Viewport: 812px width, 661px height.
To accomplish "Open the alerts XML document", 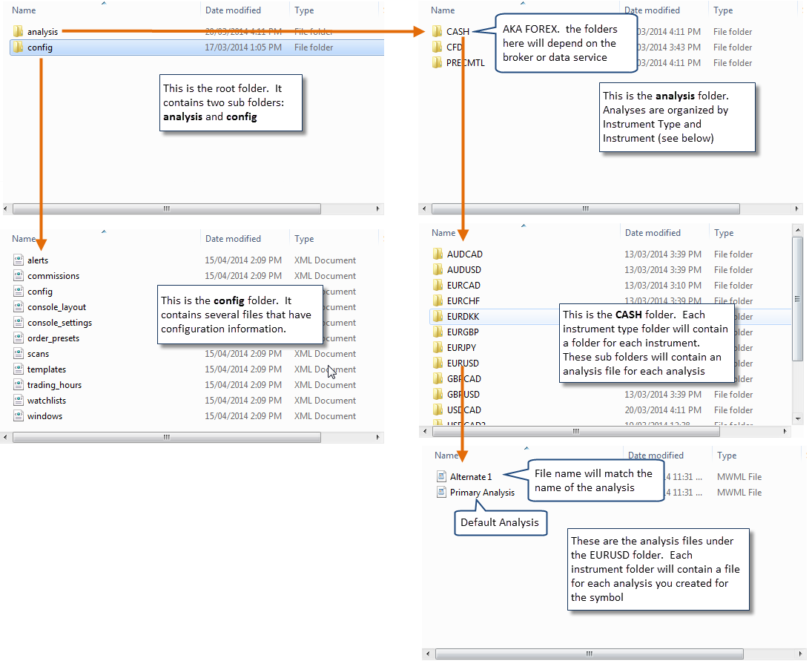I will click(x=37, y=260).
